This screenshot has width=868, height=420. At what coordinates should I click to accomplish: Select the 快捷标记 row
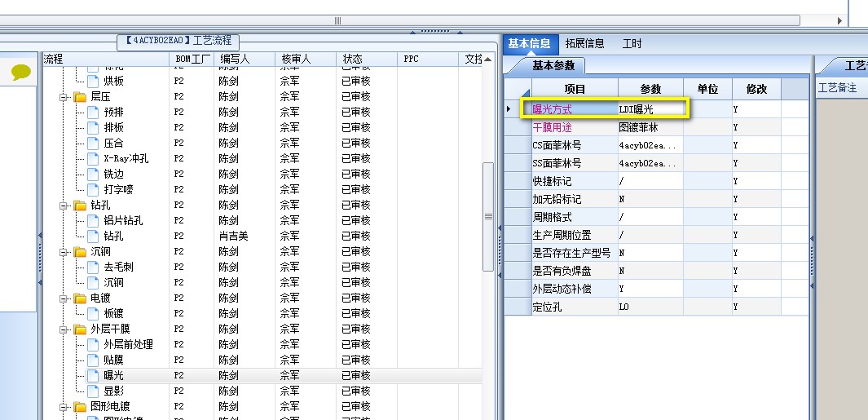pyautogui.click(x=657, y=181)
